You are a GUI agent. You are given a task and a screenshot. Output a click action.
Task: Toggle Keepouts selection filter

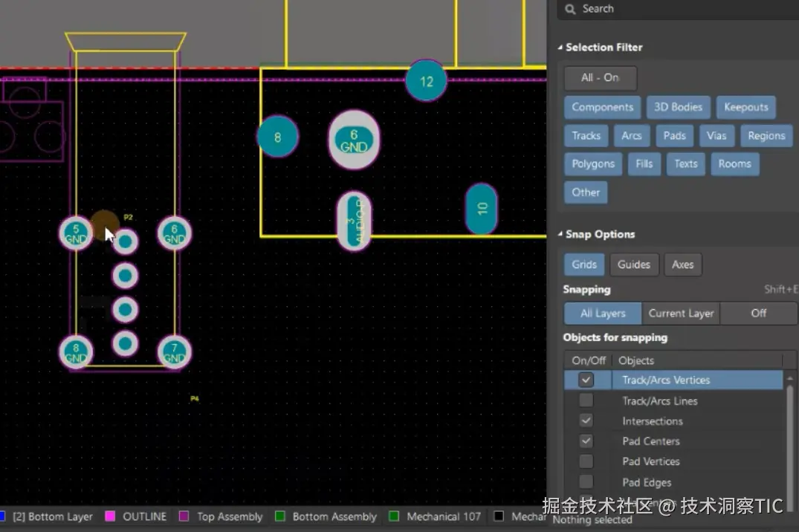coord(746,108)
